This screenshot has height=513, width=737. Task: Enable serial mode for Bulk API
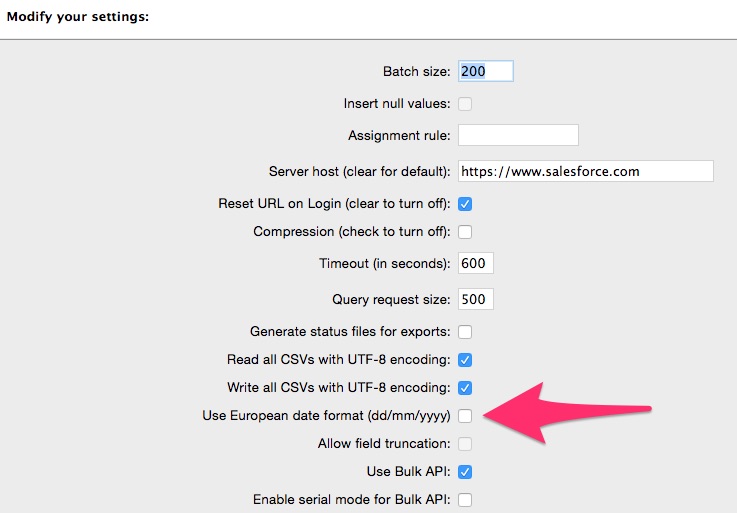(x=465, y=500)
